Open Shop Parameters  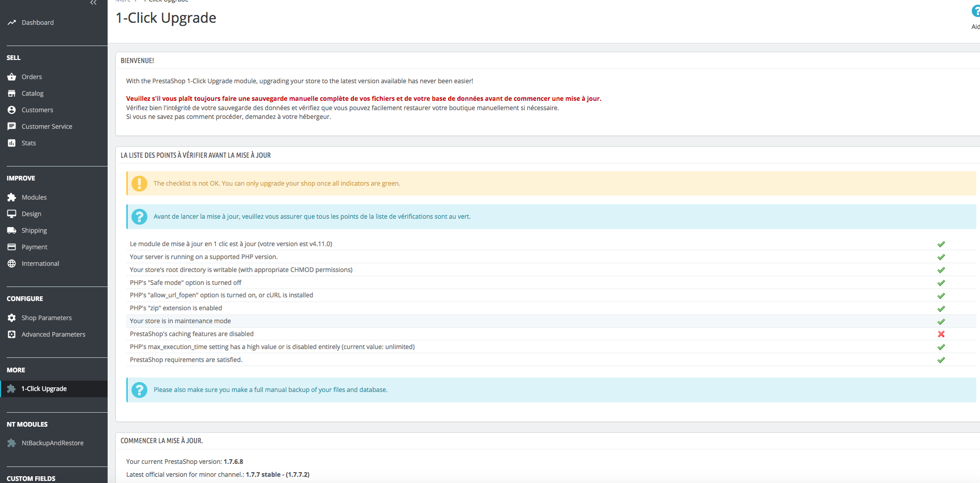[47, 318]
